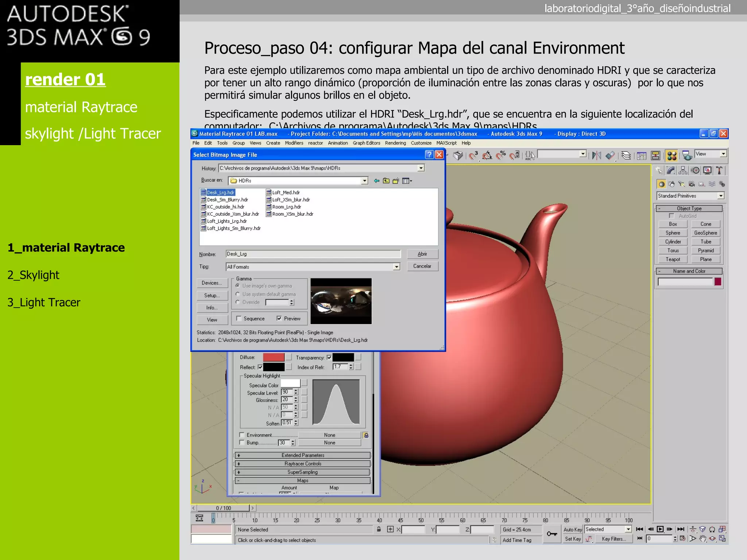Open the File menu
The height and width of the screenshot is (560, 747).
tap(196, 143)
